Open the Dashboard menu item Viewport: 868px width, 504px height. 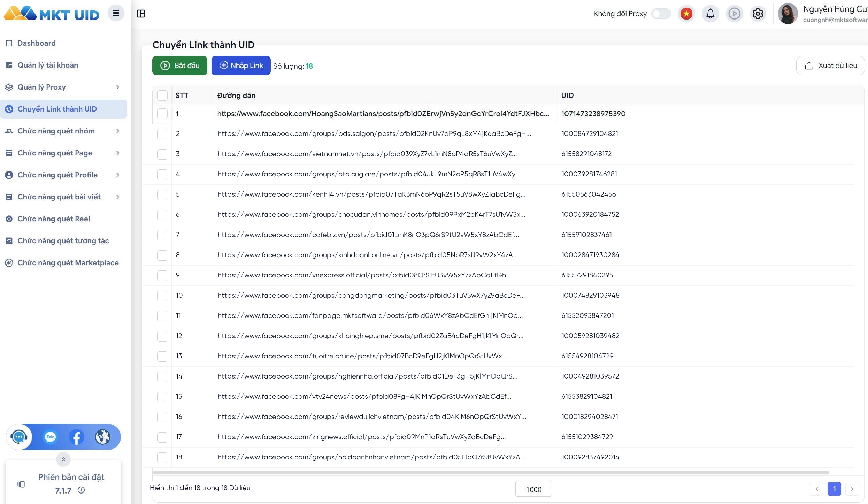[x=64, y=43]
